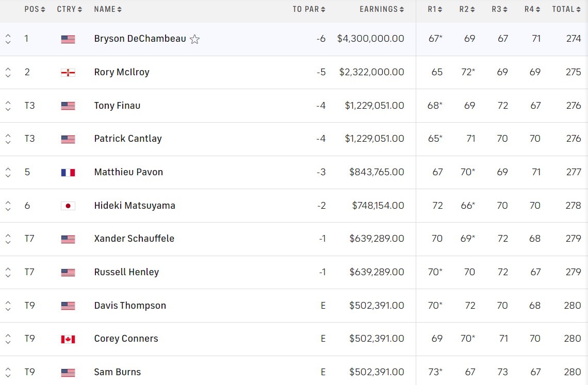Sort the table by EARNINGS column
588x385 pixels.
382,9
